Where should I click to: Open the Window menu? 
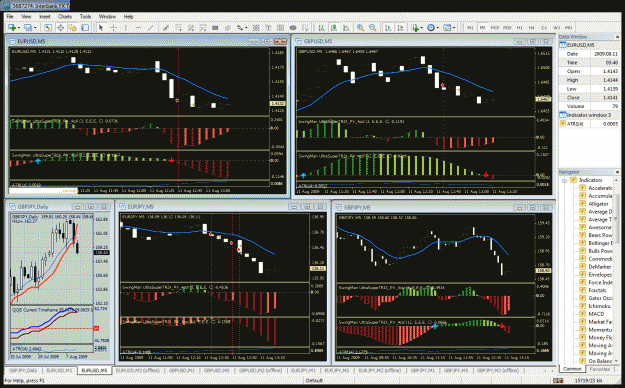pyautogui.click(x=107, y=17)
